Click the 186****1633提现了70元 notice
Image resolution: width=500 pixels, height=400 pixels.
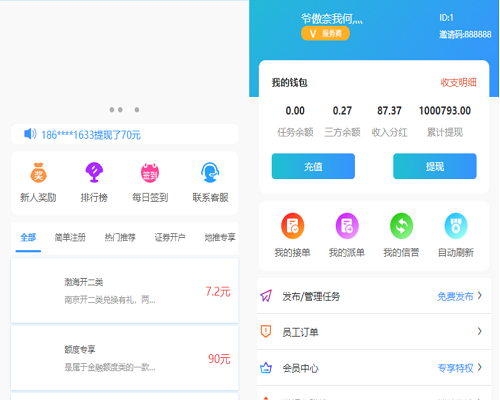click(x=91, y=135)
